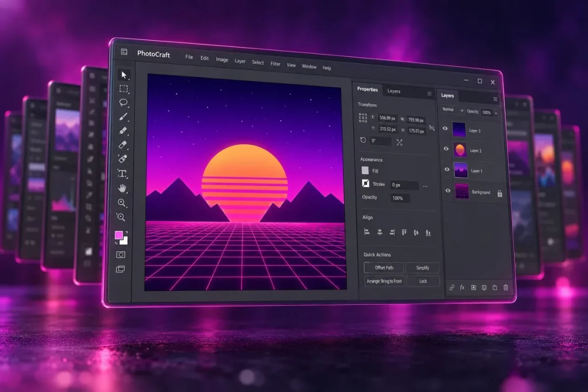Align horizontal centers in Align section
The height and width of the screenshot is (392, 588).
(380, 232)
